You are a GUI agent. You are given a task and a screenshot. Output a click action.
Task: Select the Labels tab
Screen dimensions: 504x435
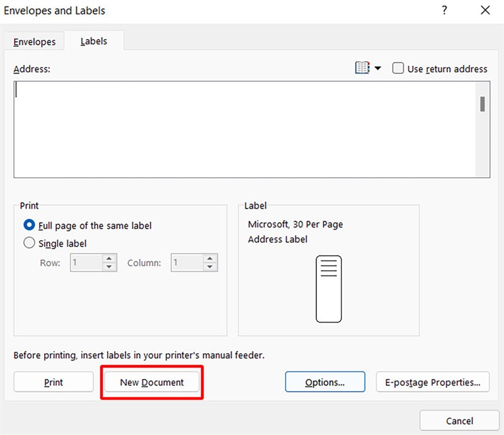coord(94,41)
